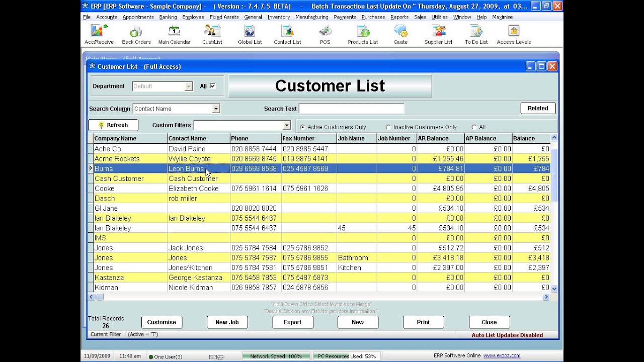Click the Bathroom job name cell
This screenshot has width=644, height=362.
[357, 258]
